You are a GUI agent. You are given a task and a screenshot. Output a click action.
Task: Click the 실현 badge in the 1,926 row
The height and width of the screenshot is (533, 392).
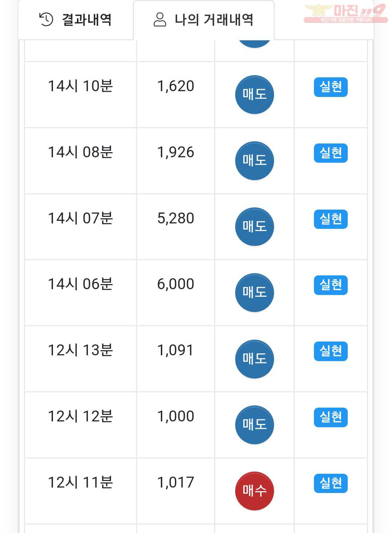[x=331, y=153]
